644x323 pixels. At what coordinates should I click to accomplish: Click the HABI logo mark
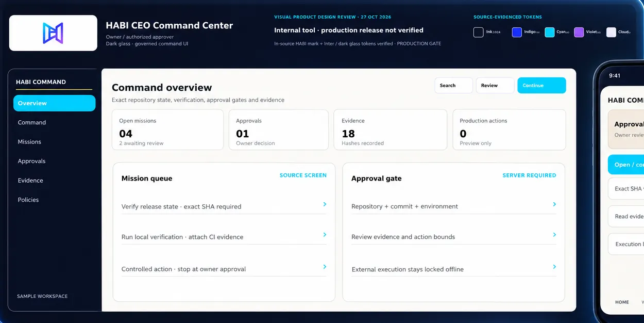53,33
